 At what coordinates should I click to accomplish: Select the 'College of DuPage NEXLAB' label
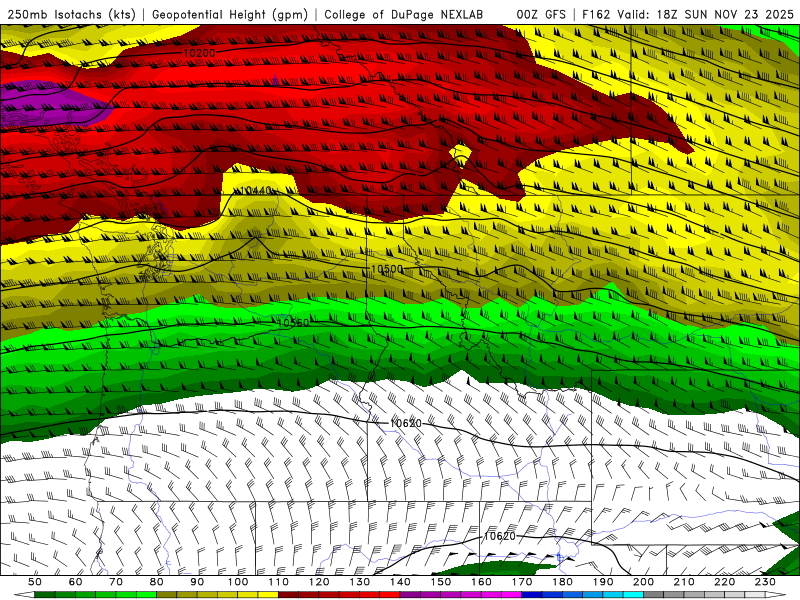point(404,14)
